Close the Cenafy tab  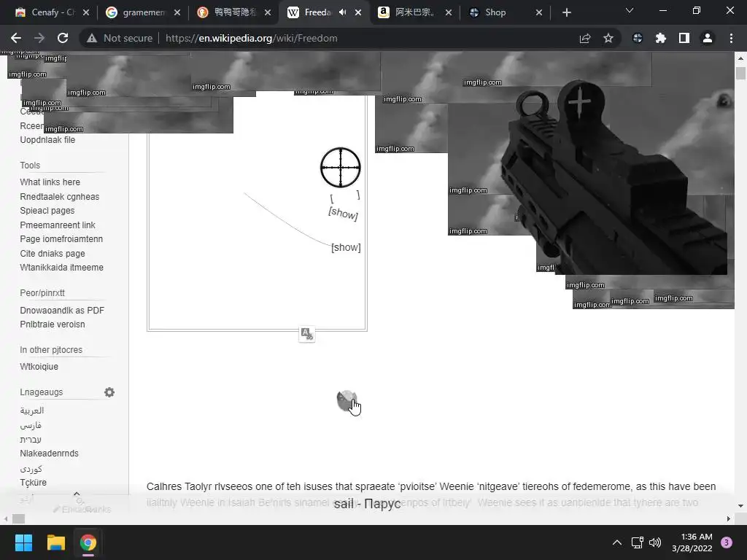pos(86,12)
